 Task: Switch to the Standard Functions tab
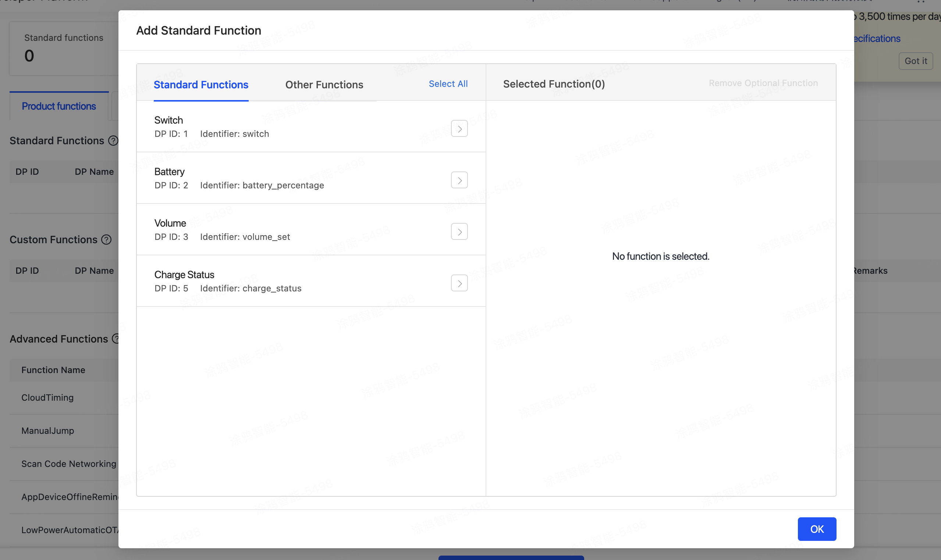coord(201,85)
